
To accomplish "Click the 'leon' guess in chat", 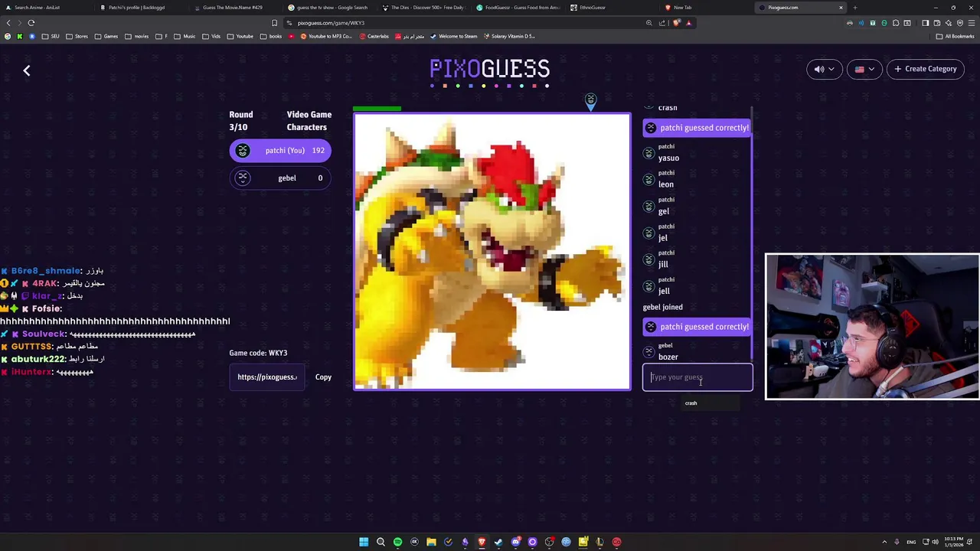I will click(666, 184).
